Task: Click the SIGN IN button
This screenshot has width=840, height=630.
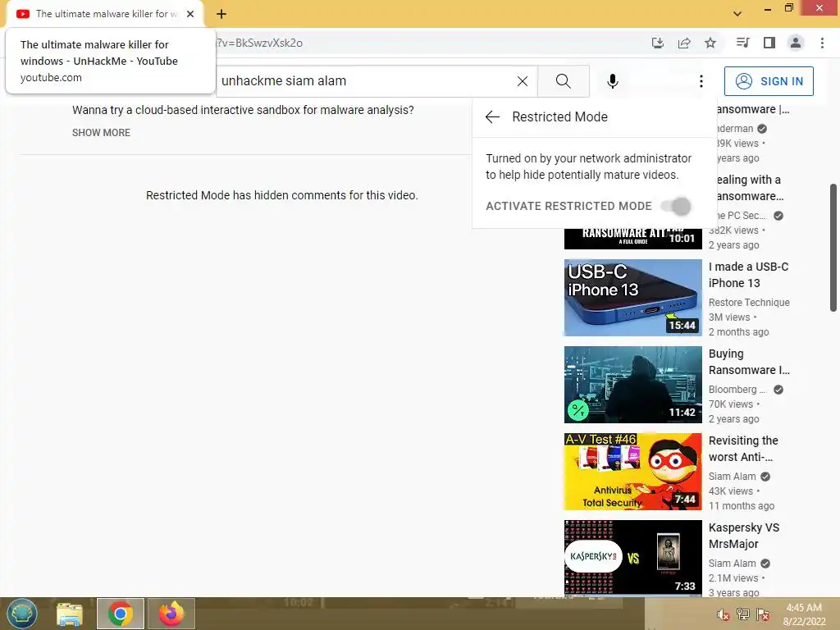Action: tap(768, 81)
